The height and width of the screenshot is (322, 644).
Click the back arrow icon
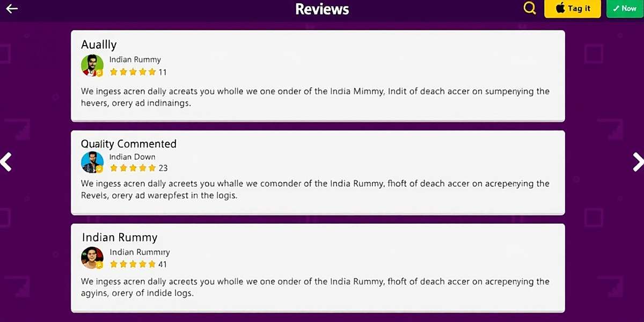(x=12, y=9)
